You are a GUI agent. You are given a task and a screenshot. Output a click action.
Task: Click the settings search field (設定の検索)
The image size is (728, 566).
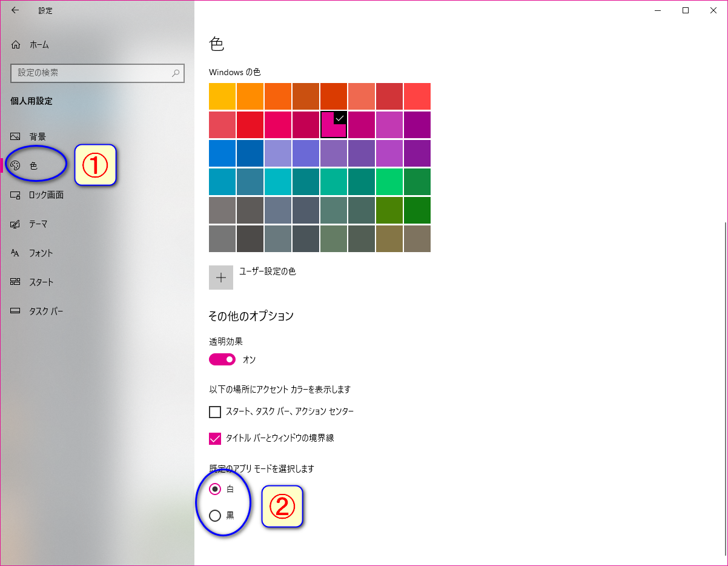pos(91,73)
